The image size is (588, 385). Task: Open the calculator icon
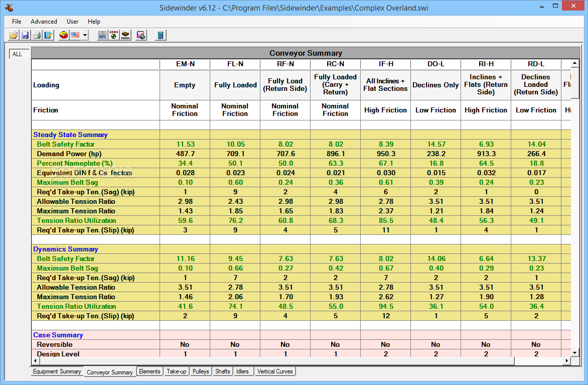[x=161, y=35]
